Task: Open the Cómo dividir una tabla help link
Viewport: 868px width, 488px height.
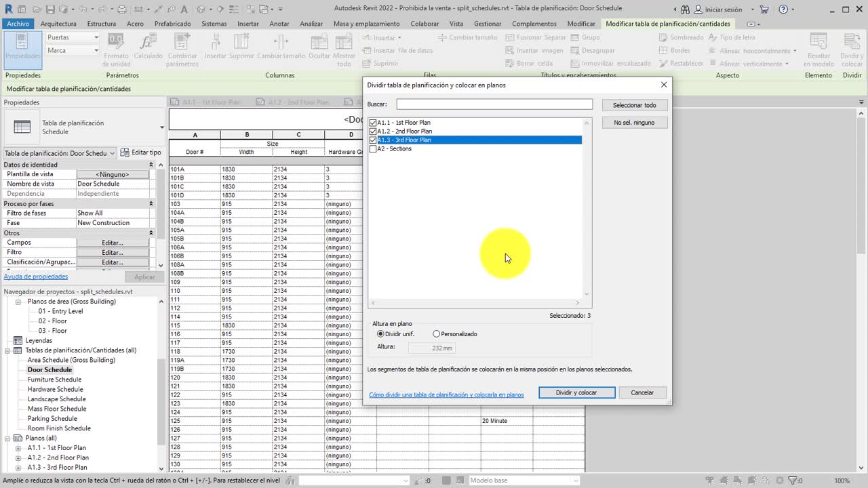Action: point(446,394)
